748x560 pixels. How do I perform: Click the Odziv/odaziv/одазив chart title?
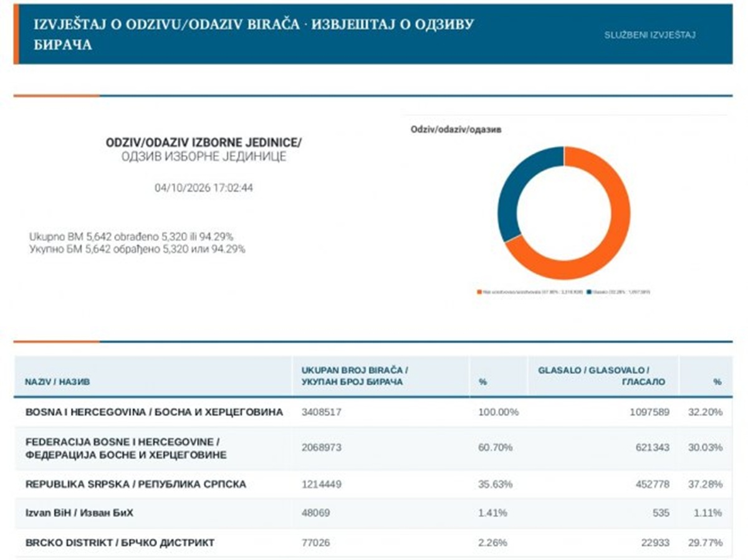coord(456,130)
